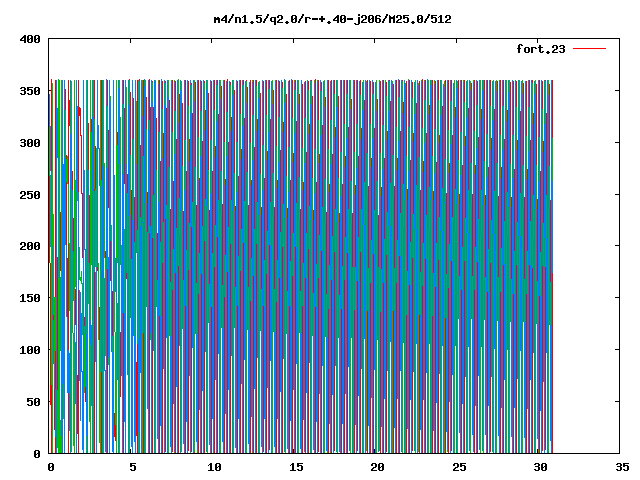Click y-axis label 200
This screenshot has height=480, width=640.
(x=30, y=246)
